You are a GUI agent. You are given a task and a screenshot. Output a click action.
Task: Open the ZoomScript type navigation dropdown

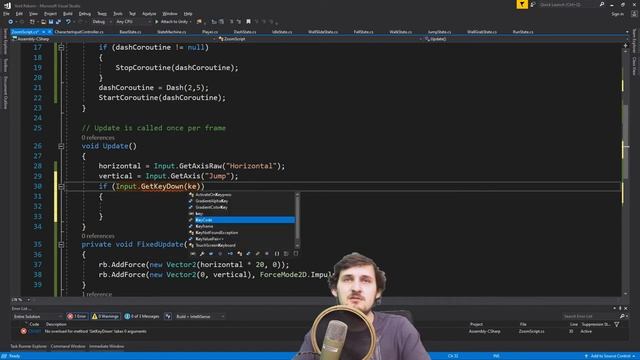320,39
